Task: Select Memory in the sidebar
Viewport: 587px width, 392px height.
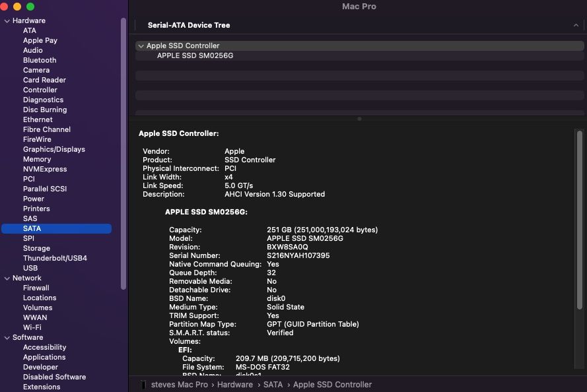Action: click(x=37, y=159)
